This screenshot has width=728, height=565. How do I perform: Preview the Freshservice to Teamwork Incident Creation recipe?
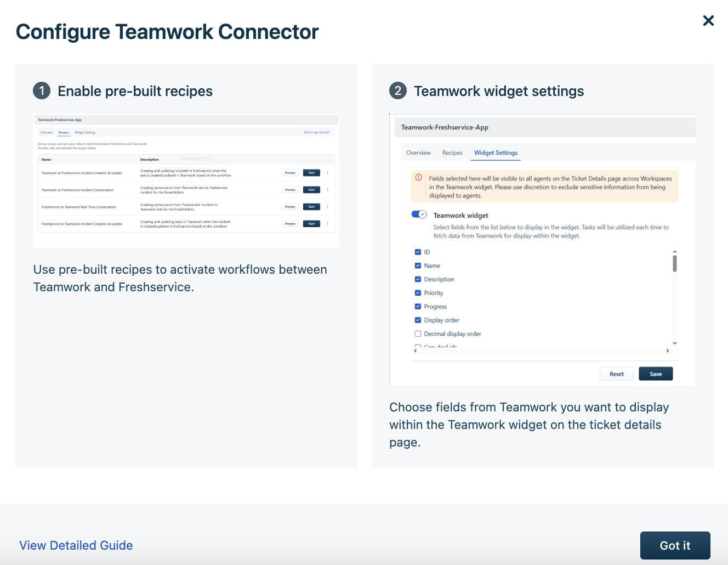290,224
